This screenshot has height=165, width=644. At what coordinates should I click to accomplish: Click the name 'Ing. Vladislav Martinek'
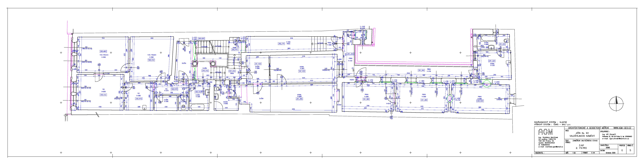tap(548, 137)
